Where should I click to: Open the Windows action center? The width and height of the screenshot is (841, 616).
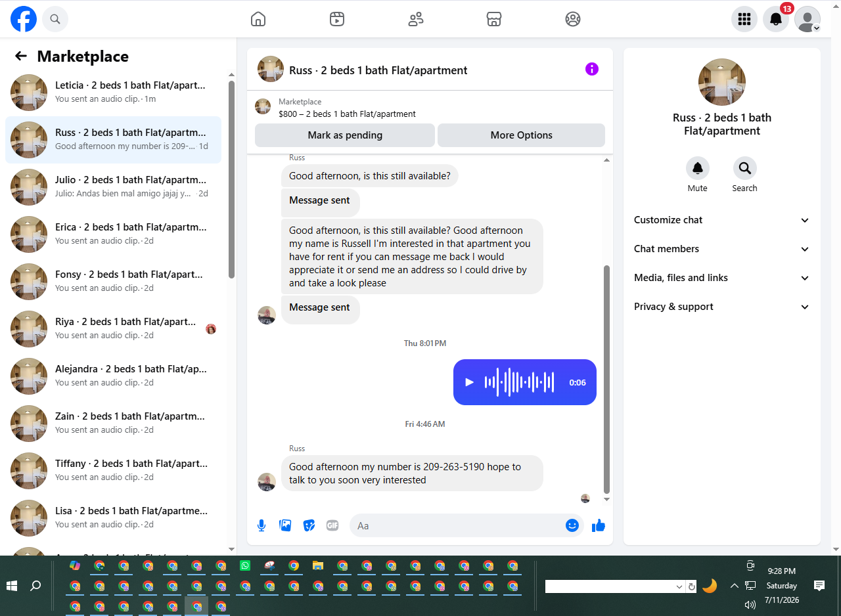[819, 586]
